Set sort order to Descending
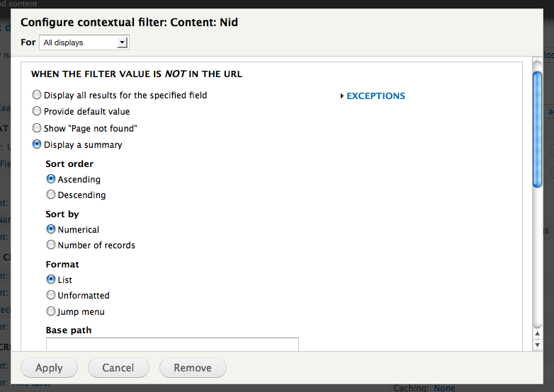 [51, 195]
